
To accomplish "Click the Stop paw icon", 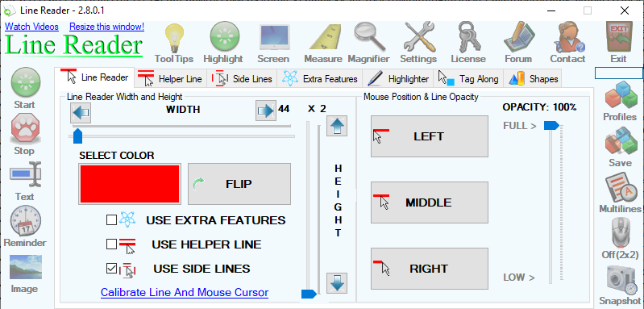I will (x=25, y=128).
